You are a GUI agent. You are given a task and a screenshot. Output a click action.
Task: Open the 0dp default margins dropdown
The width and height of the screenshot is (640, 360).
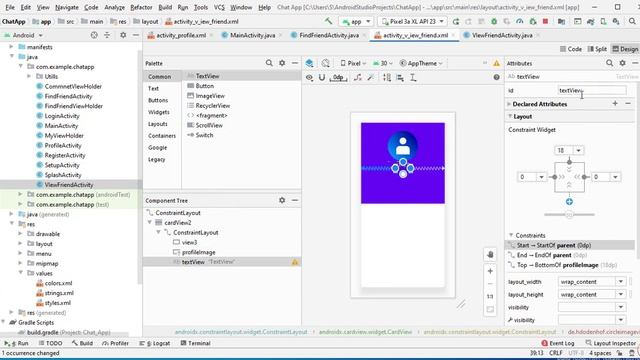point(338,77)
